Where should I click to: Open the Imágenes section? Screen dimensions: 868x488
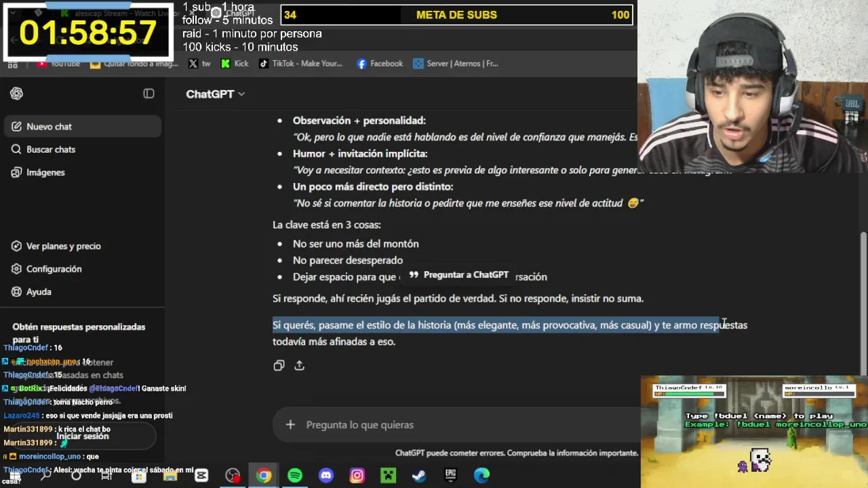(x=82, y=173)
